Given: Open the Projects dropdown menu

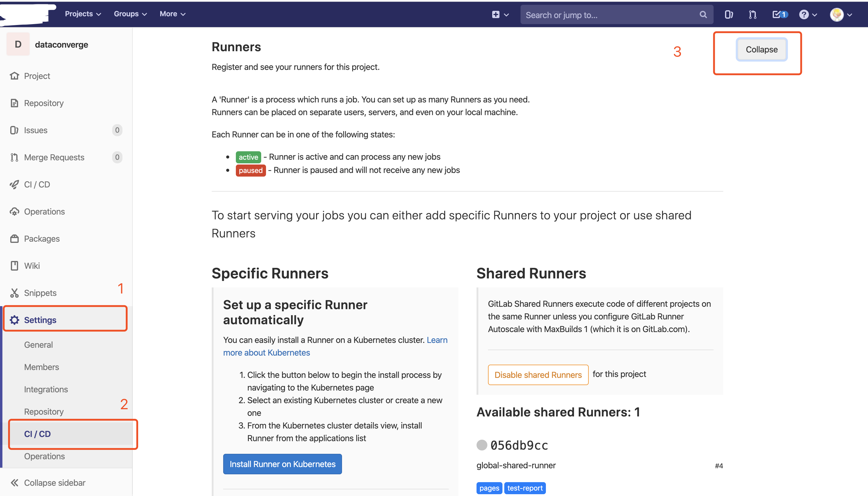Looking at the screenshot, I should pyautogui.click(x=83, y=14).
